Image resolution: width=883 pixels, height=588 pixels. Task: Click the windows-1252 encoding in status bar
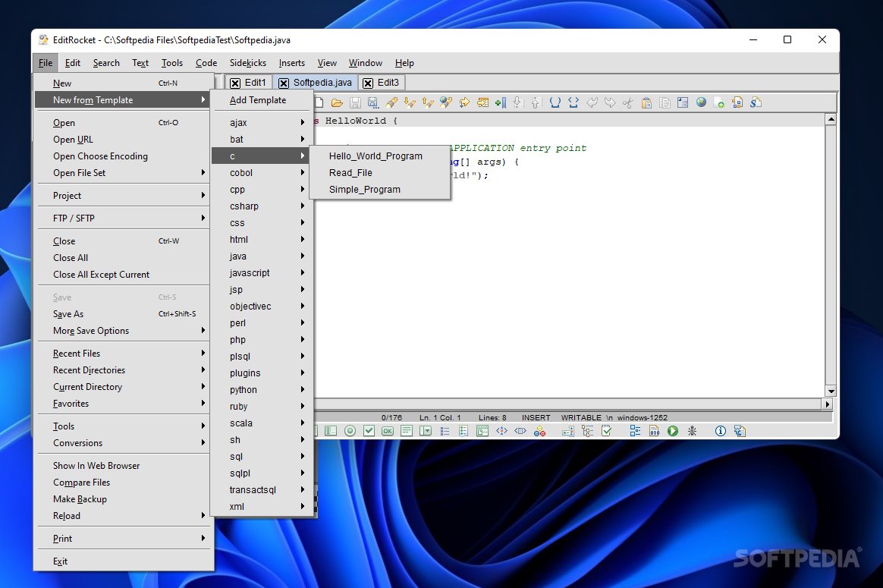[642, 417]
